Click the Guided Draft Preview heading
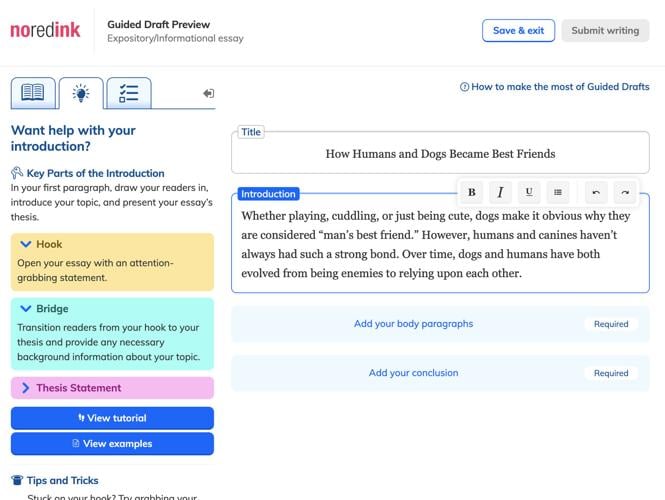The image size is (665, 500). coord(158,25)
